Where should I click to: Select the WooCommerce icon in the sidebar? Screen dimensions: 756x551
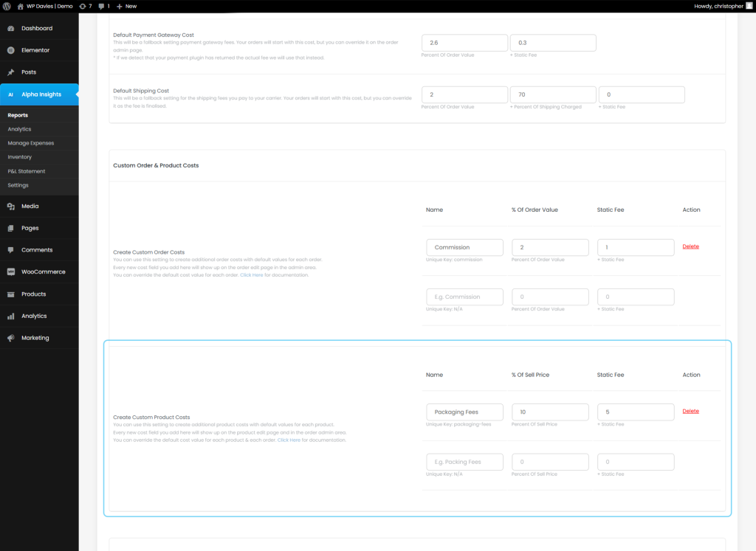pos(10,271)
